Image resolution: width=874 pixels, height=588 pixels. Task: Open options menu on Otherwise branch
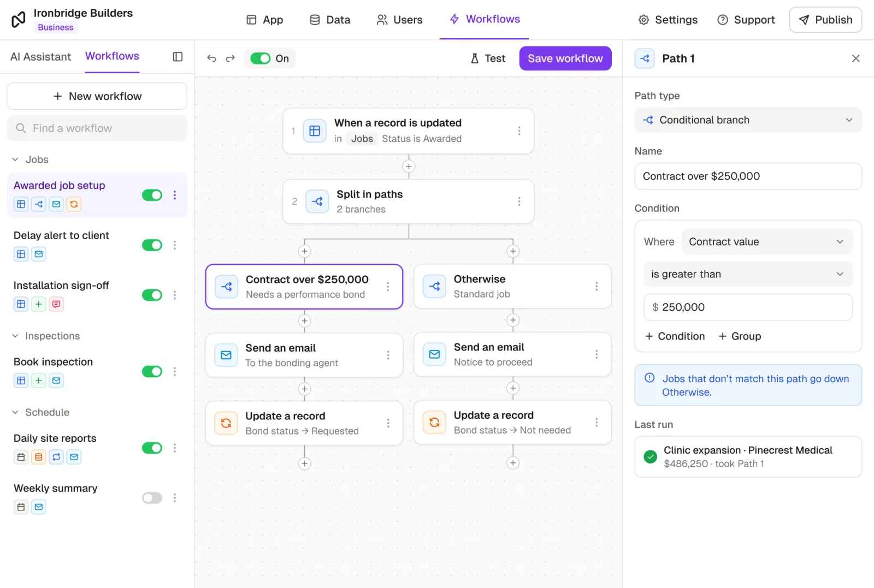pyautogui.click(x=597, y=287)
